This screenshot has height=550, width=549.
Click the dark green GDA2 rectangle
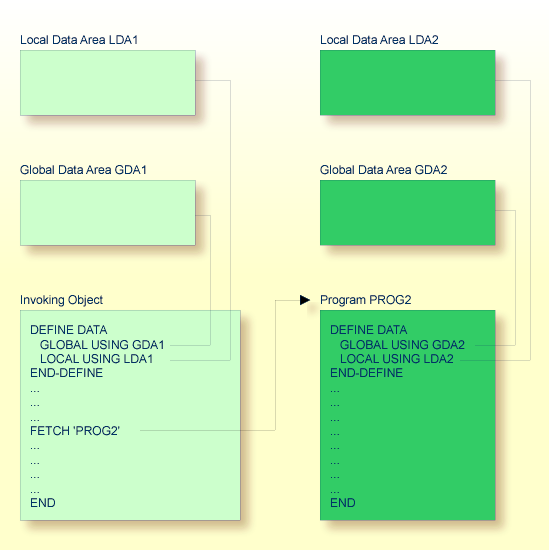(x=408, y=213)
